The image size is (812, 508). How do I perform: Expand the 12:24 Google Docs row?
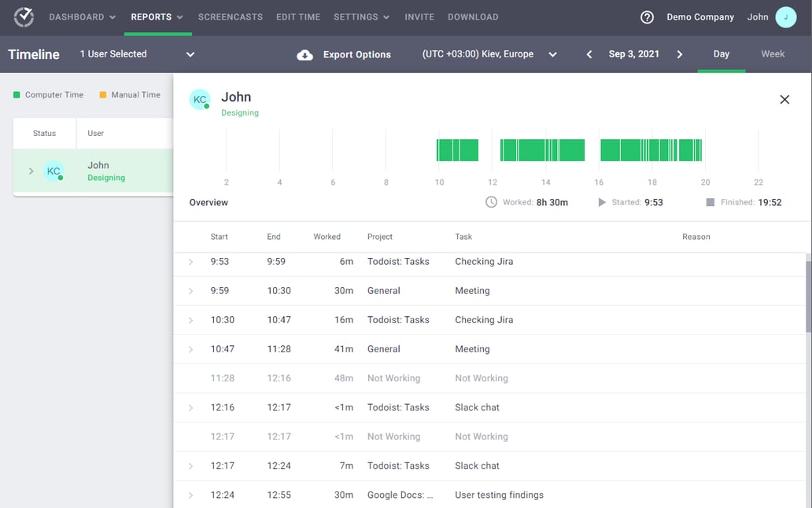[190, 495]
